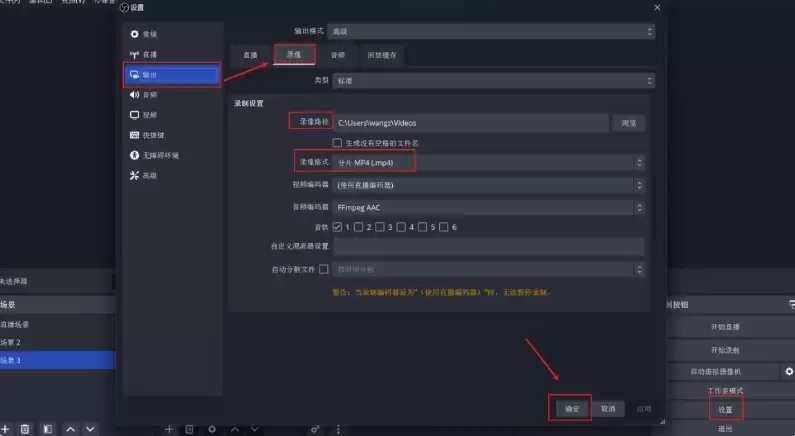Viewport: 795px width, 436px height.
Task: Switch to the Replay Buffer (回放缓存) tab
Action: (x=382, y=55)
